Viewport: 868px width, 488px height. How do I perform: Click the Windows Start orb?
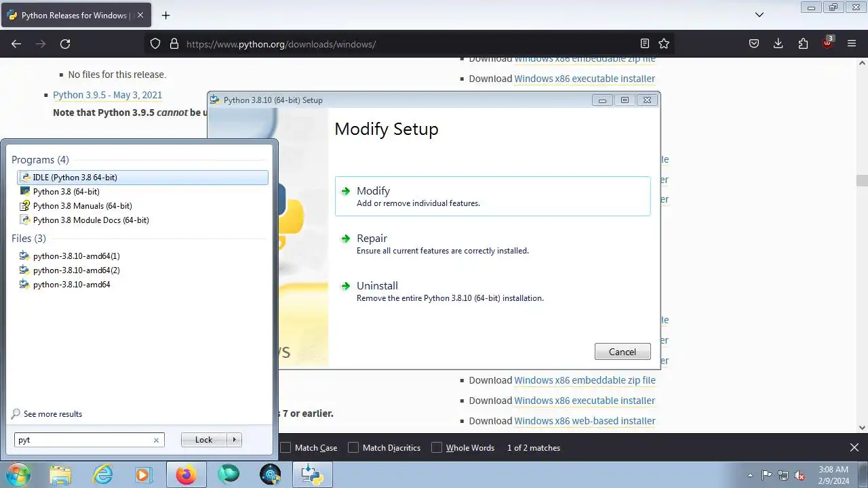point(17,474)
